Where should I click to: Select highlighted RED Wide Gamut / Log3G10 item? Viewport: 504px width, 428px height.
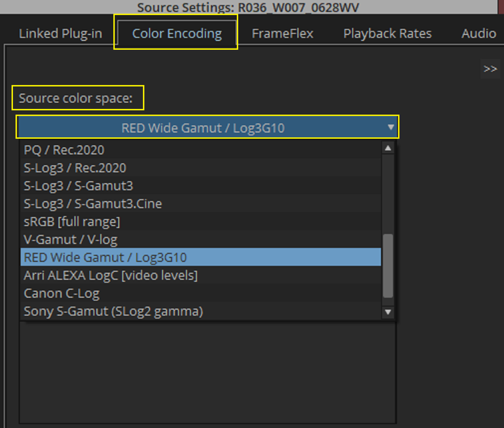click(201, 257)
